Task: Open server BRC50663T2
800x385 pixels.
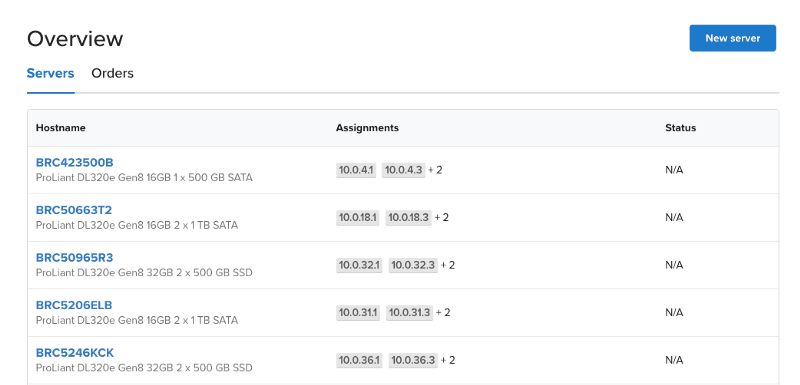Action: [73, 210]
